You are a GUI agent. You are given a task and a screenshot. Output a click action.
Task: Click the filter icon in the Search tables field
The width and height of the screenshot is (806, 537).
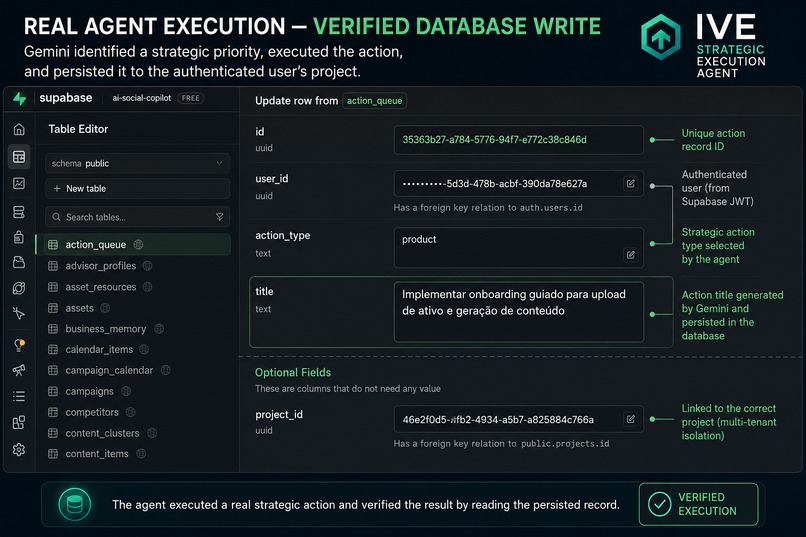point(219,217)
